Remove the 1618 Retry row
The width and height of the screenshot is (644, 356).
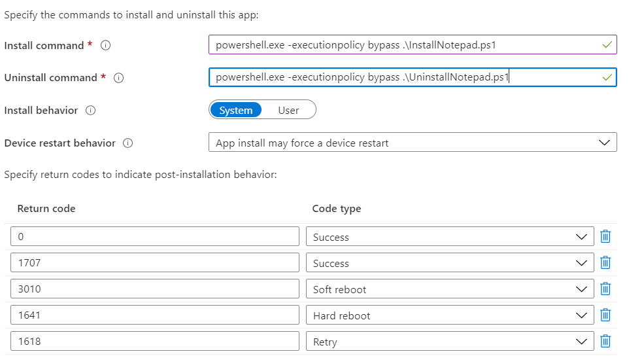coord(605,342)
